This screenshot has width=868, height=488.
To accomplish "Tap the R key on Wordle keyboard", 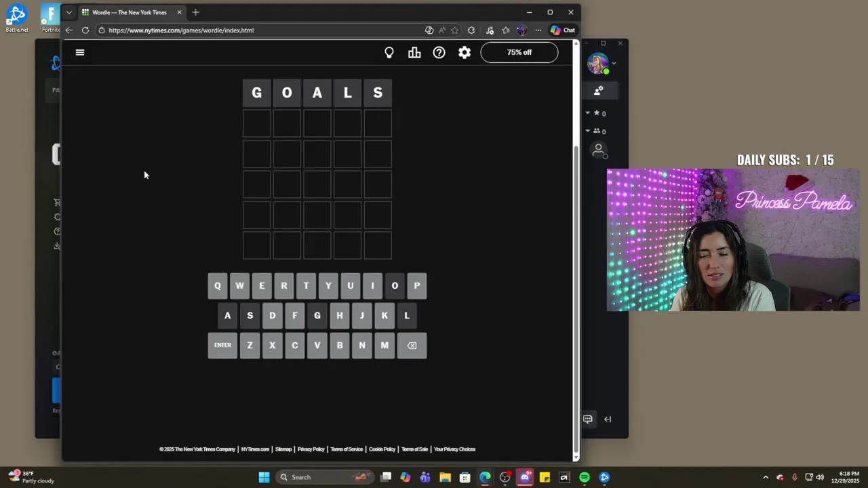I will pyautogui.click(x=284, y=285).
